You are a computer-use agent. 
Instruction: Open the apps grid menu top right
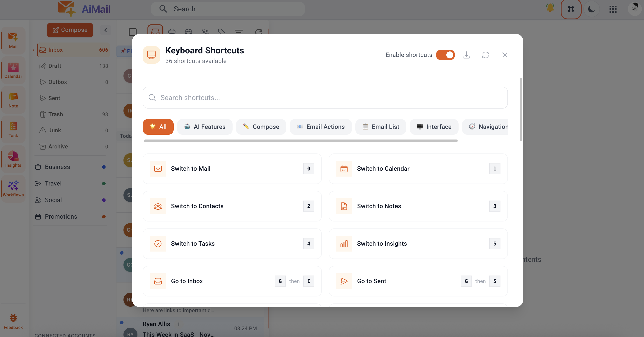[613, 9]
